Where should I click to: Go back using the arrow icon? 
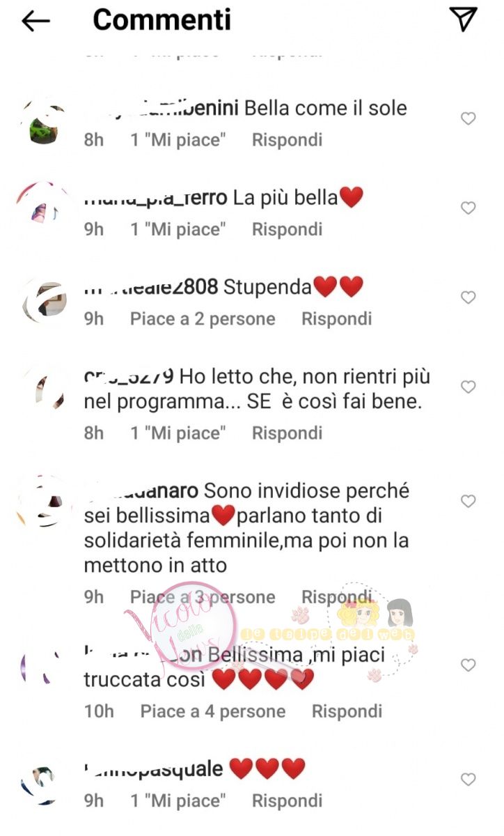(36, 22)
